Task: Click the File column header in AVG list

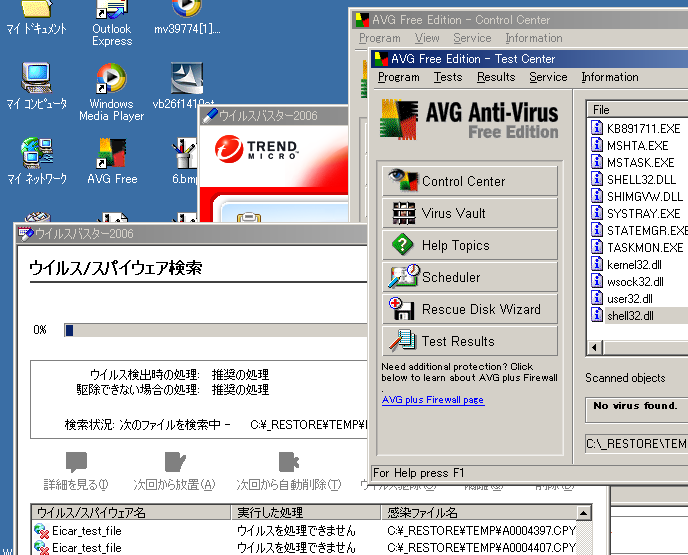Action: point(638,110)
